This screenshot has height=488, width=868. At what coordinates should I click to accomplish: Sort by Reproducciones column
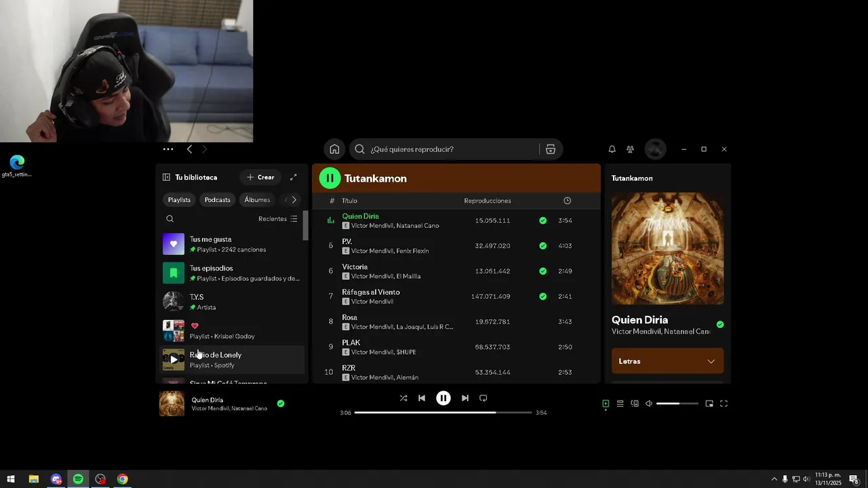tap(488, 201)
